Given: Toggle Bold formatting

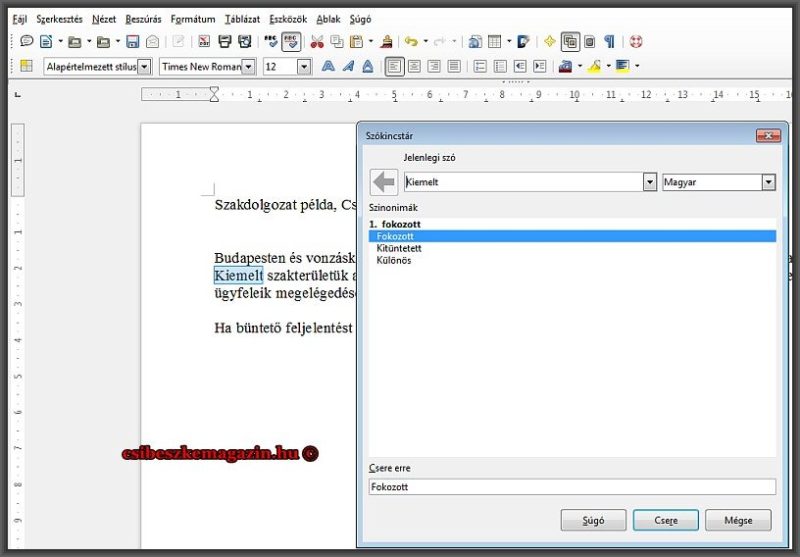Looking at the screenshot, I should coord(328,66).
